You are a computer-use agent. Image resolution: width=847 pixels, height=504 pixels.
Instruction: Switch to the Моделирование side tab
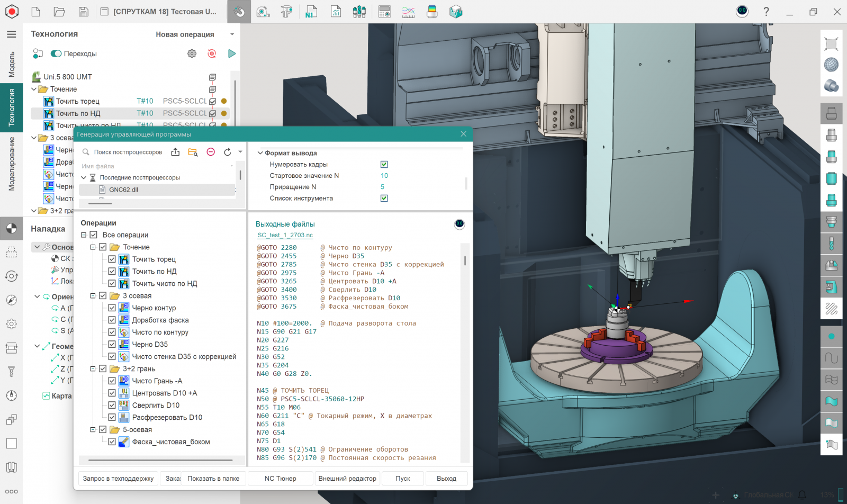pyautogui.click(x=11, y=164)
